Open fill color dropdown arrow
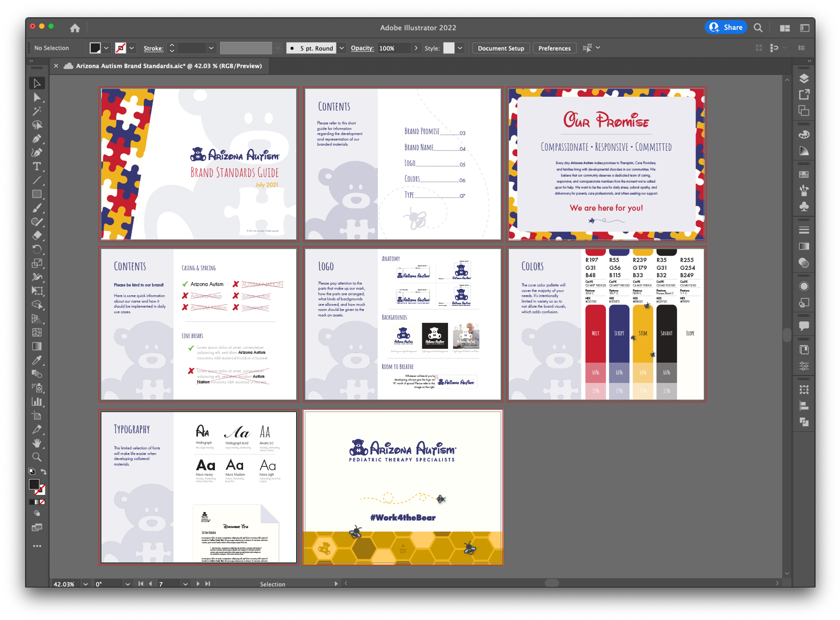The image size is (840, 620). pyautogui.click(x=106, y=48)
